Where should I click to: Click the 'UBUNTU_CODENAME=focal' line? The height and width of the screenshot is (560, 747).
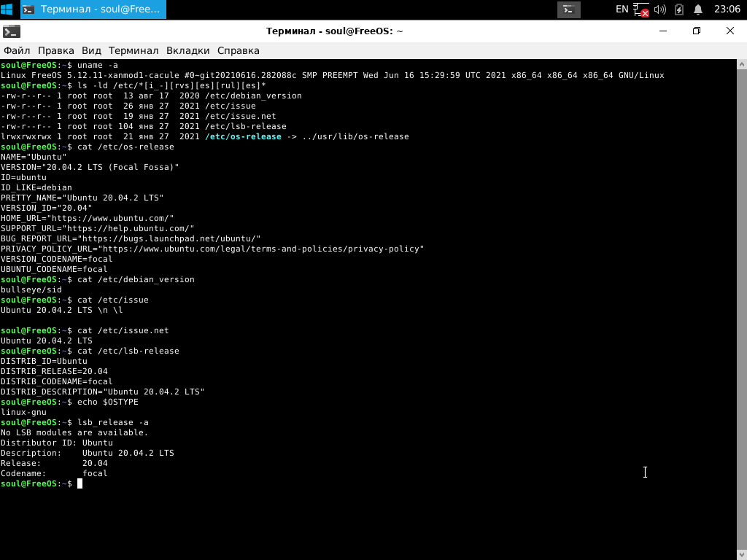tap(54, 270)
